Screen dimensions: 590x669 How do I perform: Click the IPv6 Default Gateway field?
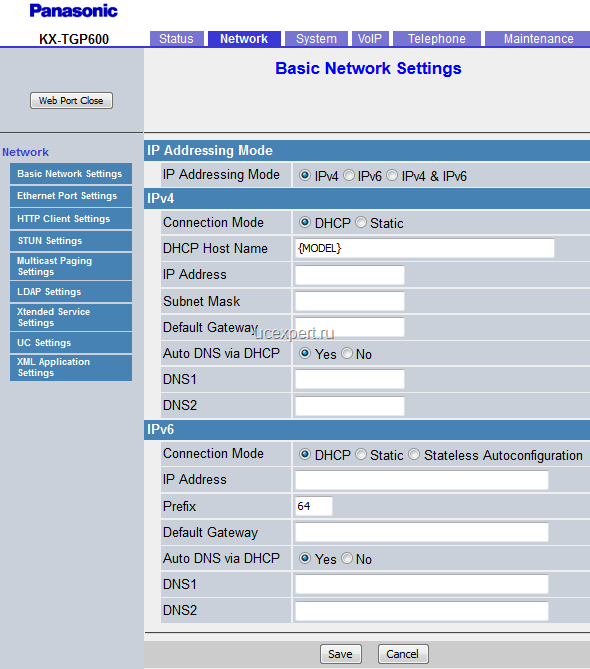click(421, 532)
